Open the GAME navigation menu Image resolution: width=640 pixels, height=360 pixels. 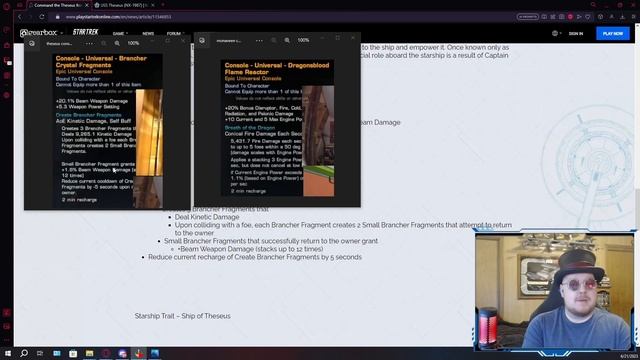coord(120,33)
